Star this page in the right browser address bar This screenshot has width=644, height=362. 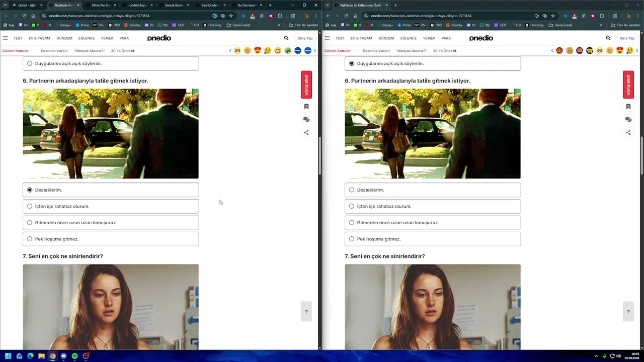(553, 16)
